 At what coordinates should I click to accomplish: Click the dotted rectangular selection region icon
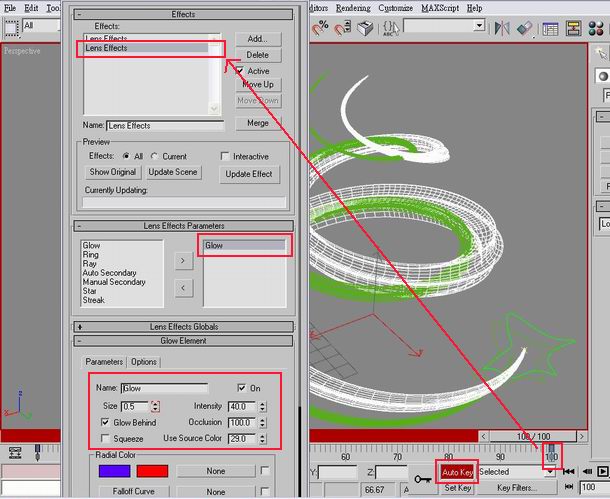pos(11,28)
